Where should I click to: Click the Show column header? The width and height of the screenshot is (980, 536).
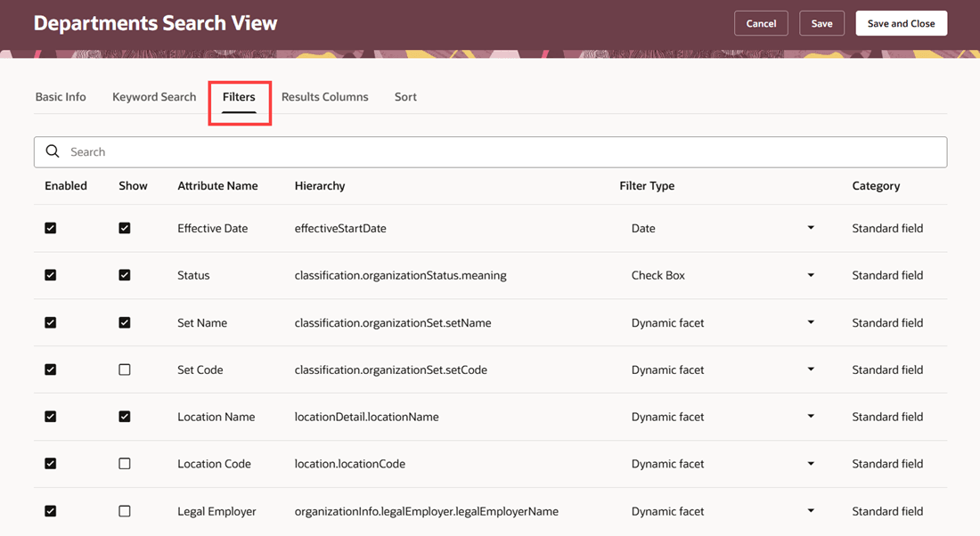point(133,185)
